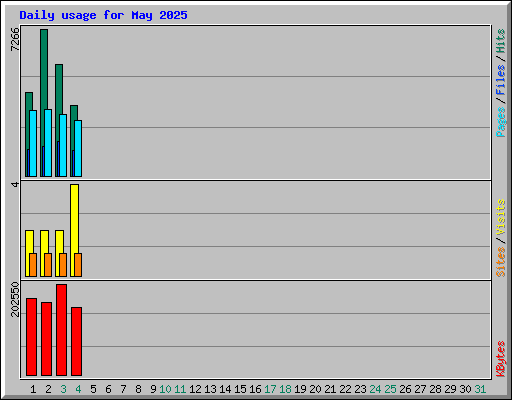This screenshot has width=512, height=400.
Task: Click the Files legend label
Action: (500, 79)
